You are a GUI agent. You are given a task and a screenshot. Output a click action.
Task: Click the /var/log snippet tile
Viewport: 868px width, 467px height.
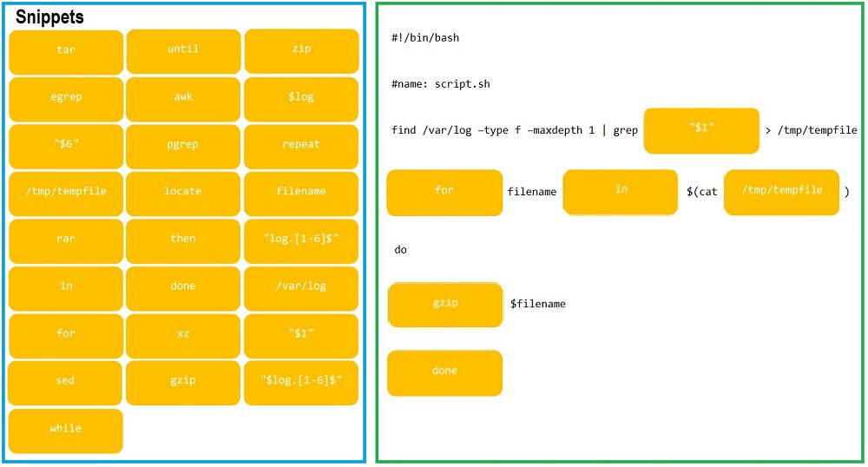301,288
